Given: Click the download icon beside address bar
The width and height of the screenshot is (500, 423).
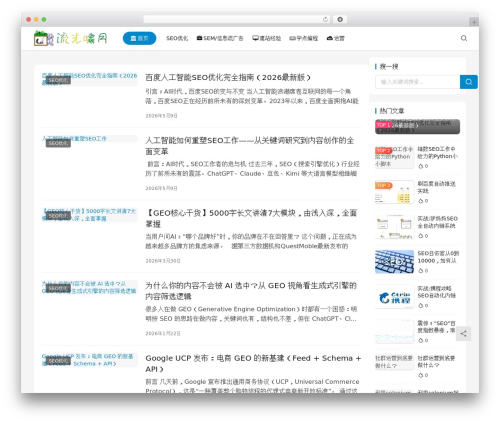Looking at the screenshot, I should pyautogui.click(x=340, y=20).
